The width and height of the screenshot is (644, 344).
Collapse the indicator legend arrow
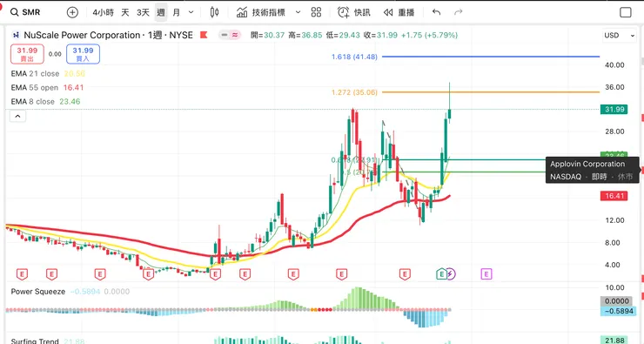[x=17, y=117]
